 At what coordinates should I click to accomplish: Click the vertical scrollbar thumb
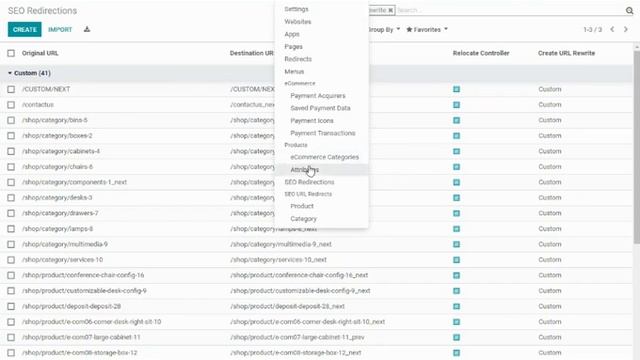coord(637,147)
